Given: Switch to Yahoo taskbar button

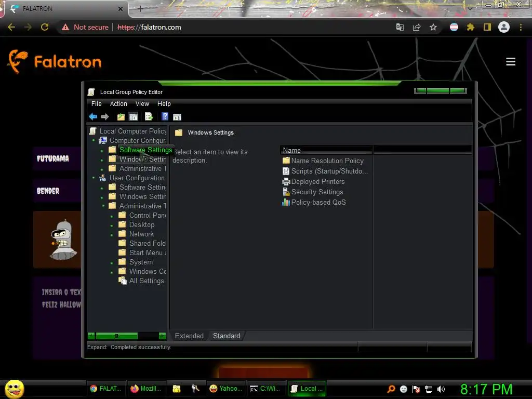Looking at the screenshot, I should (227, 389).
